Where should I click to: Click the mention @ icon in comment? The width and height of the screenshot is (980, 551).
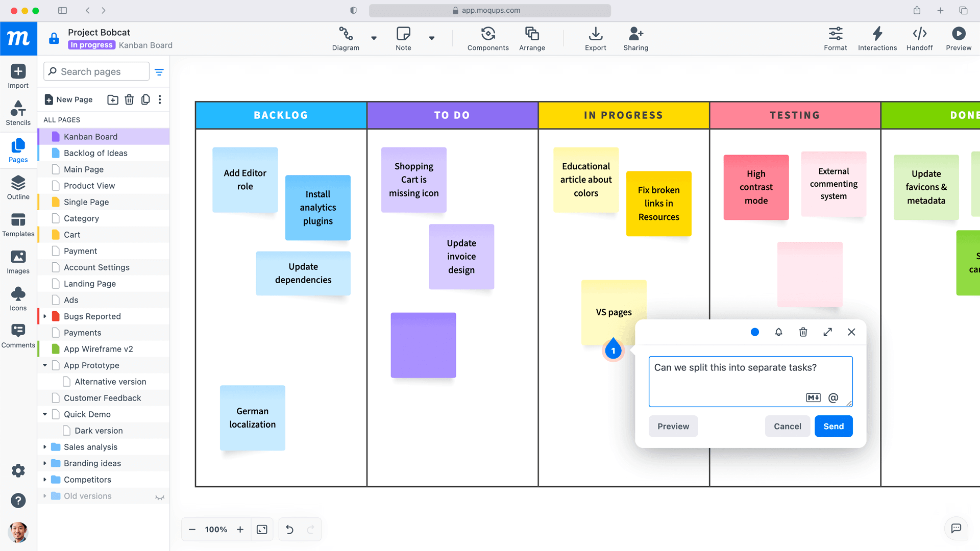[x=833, y=398]
